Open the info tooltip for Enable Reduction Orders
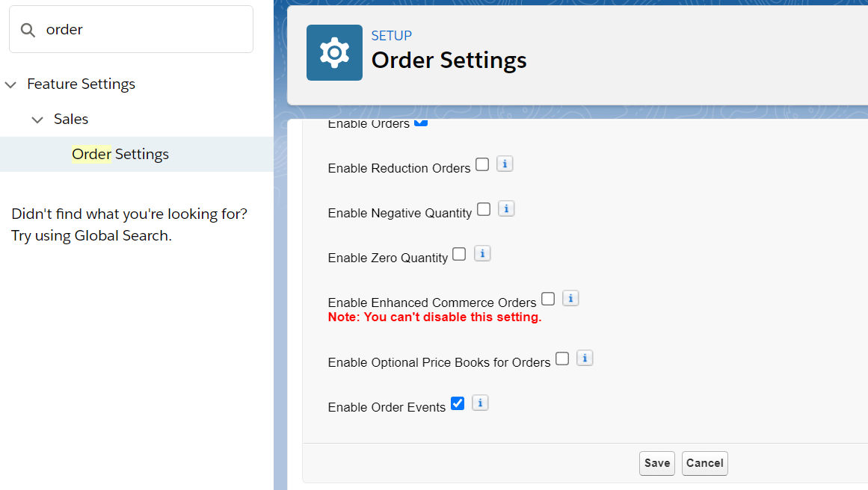This screenshot has width=868, height=490. coord(505,164)
